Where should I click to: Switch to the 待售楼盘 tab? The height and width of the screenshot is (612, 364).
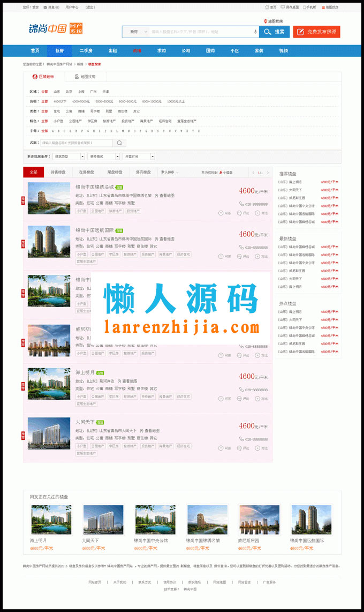58,172
